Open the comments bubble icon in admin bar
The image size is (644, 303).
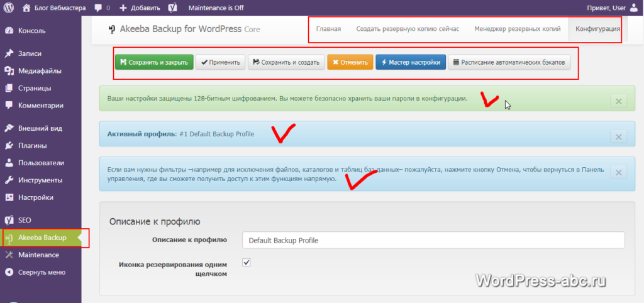pyautogui.click(x=98, y=8)
